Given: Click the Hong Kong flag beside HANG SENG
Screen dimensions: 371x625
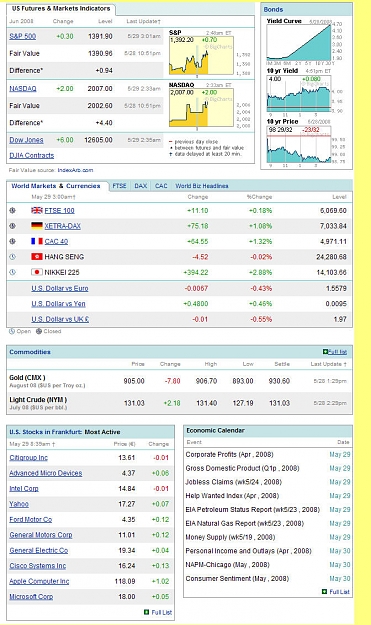Looking at the screenshot, I should pyautogui.click(x=37, y=257).
